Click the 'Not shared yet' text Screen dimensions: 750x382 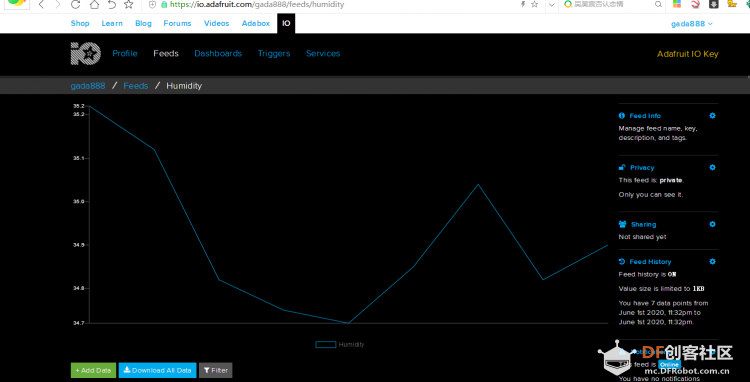642,237
